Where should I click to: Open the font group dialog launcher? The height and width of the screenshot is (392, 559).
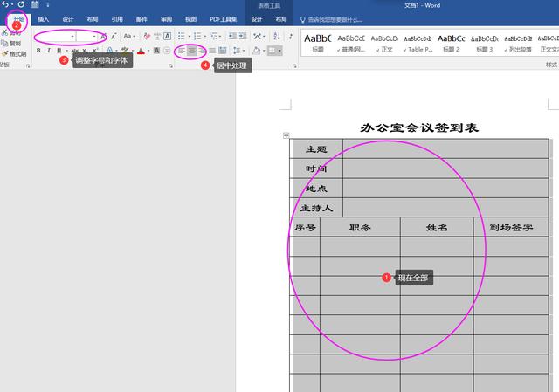point(171,66)
